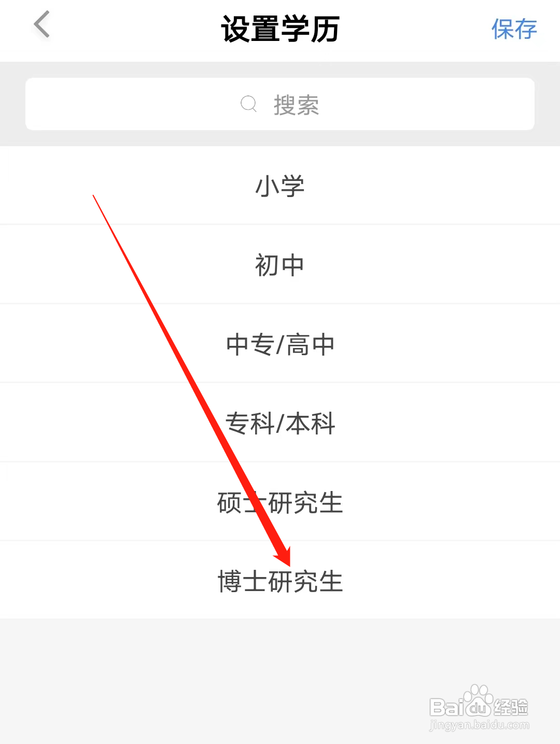This screenshot has width=560, height=744.
Task: Go back using the left chevron
Action: coord(42,24)
